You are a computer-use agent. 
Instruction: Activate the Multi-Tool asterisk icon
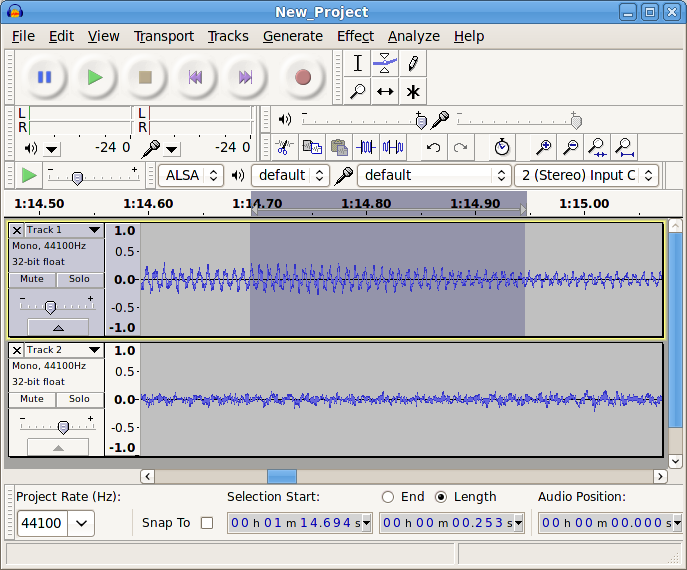[412, 92]
